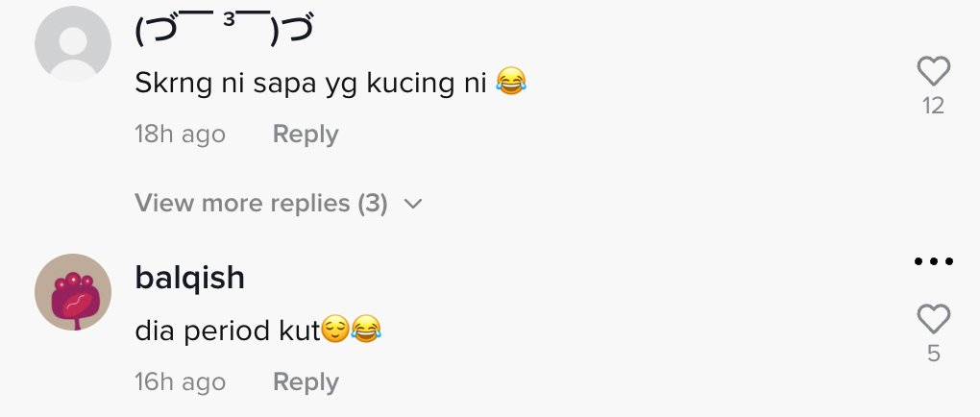
Task: Reply to balqish's comment
Action: 306,382
